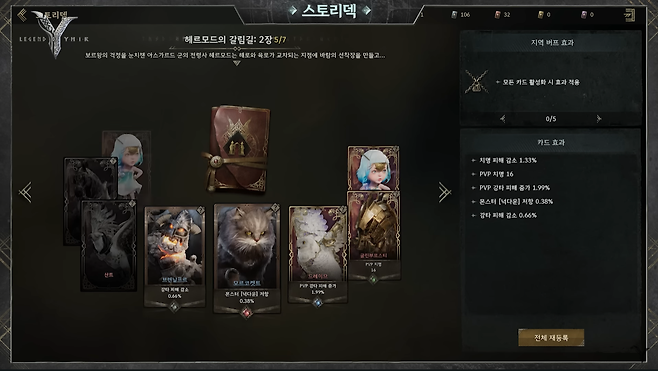Go to the next chapter with the right chevron
This screenshot has height=371, width=658.
click(444, 192)
